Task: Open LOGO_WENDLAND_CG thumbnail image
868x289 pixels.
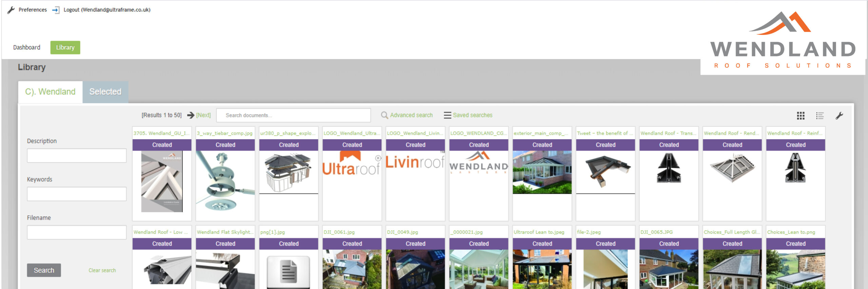Action: pyautogui.click(x=479, y=162)
